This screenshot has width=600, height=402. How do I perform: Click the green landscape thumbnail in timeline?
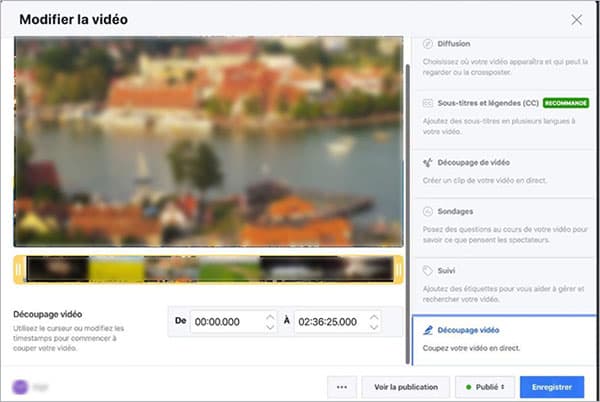[x=229, y=270]
